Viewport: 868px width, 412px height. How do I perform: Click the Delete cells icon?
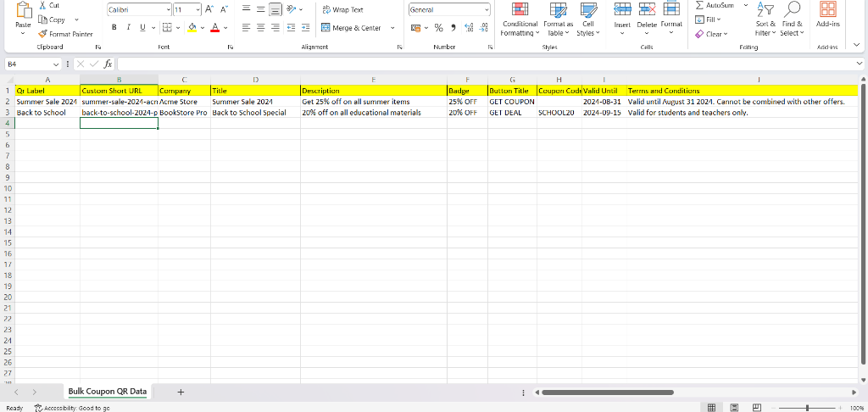pos(647,9)
